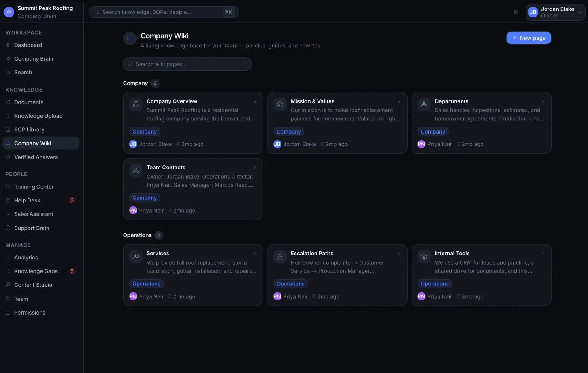Viewport: 588px width, 373px height.
Task: Expand Company Overview card chevron
Action: 255,101
